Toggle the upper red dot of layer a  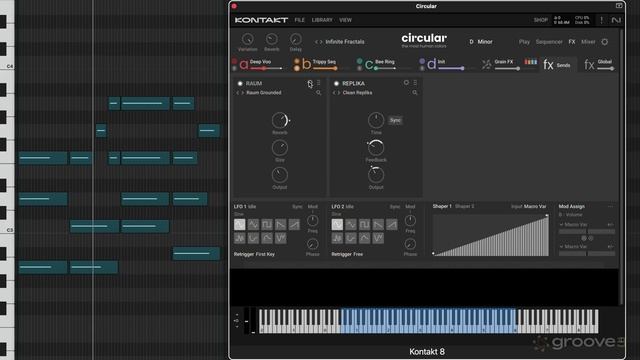pyautogui.click(x=234, y=61)
